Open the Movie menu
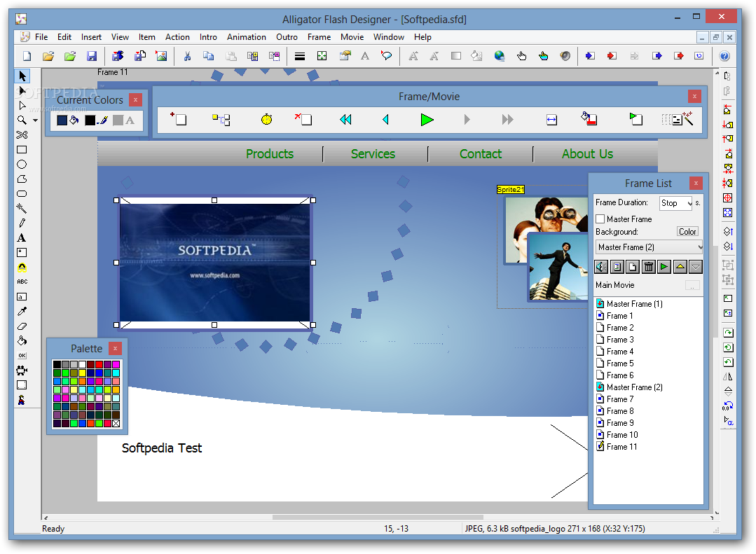Image resolution: width=756 pixels, height=554 pixels. tap(352, 37)
